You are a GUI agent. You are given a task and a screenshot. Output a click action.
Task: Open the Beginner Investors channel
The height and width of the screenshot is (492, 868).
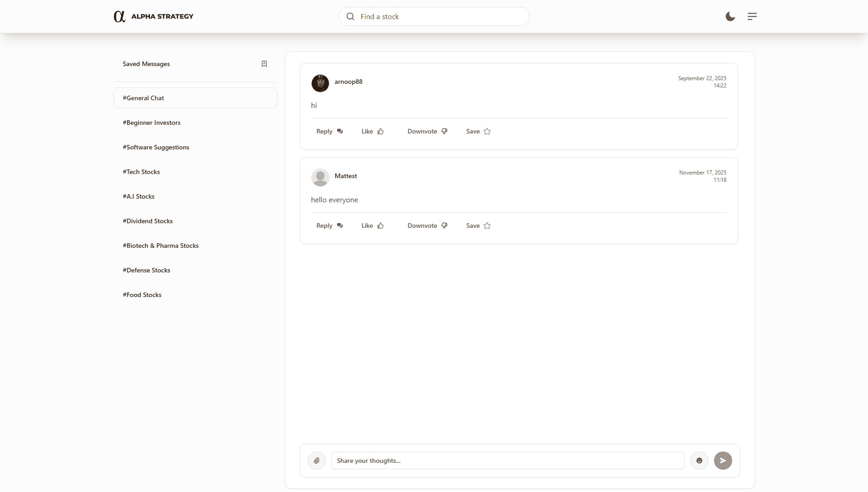pos(151,122)
